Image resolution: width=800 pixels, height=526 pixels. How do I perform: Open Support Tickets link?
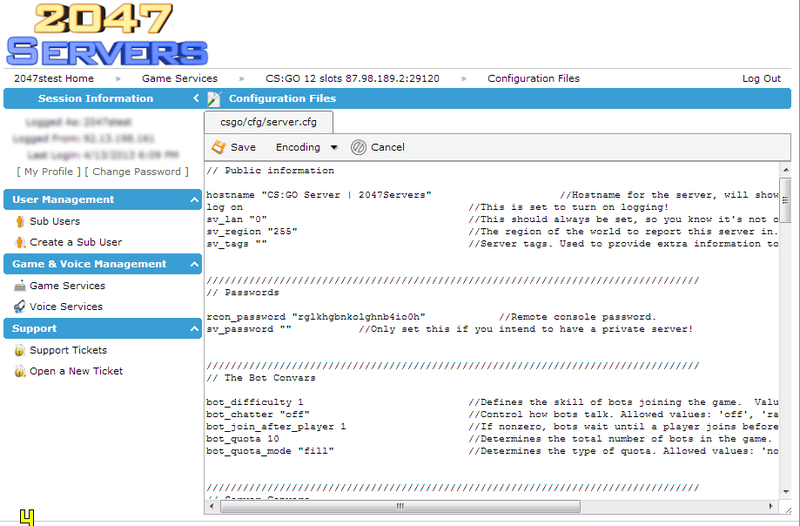[x=68, y=350]
